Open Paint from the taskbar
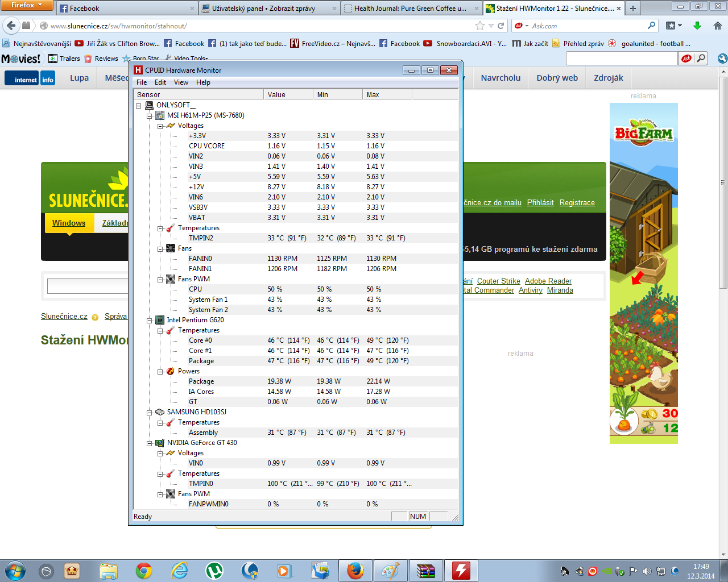The height and width of the screenshot is (582, 728). pyautogui.click(x=390, y=571)
